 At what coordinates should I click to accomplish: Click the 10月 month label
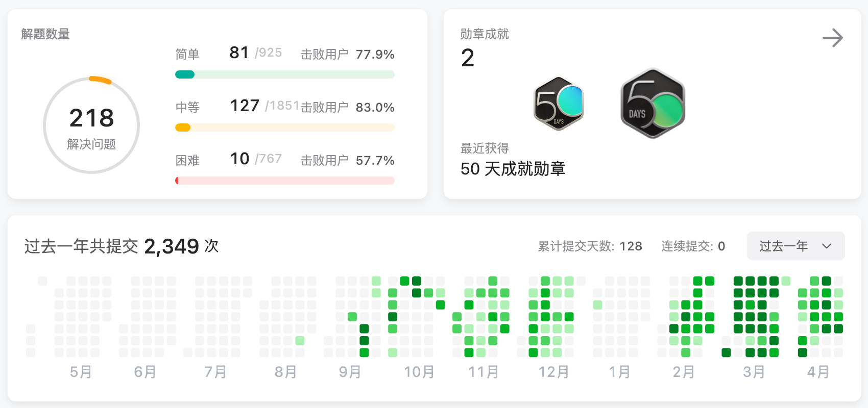pos(419,372)
